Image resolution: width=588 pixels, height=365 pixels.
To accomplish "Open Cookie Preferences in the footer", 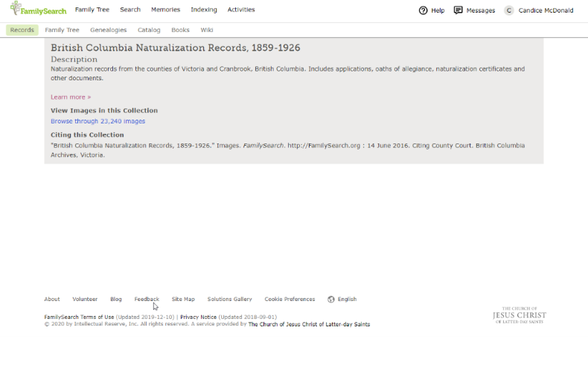I will [x=290, y=300].
